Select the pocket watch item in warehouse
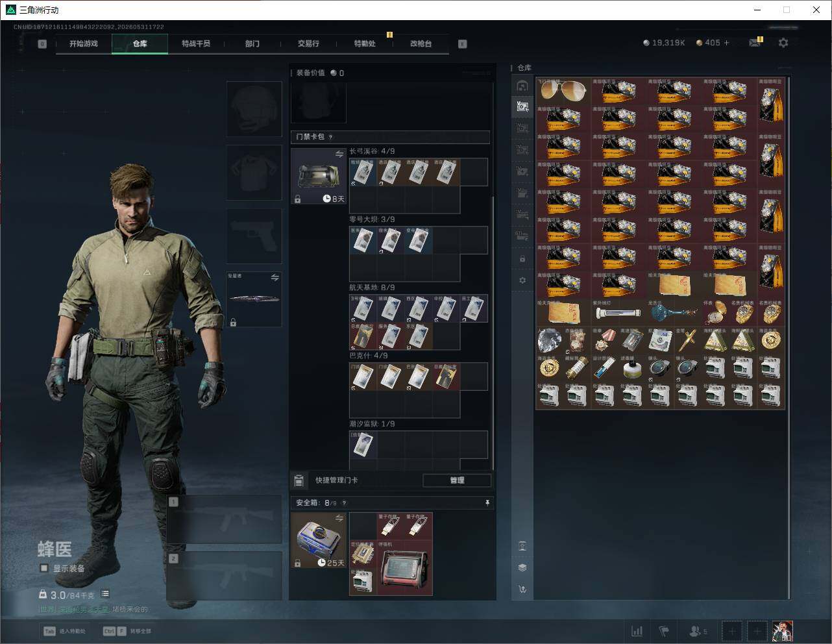Image resolution: width=832 pixels, height=644 pixels. (x=716, y=312)
